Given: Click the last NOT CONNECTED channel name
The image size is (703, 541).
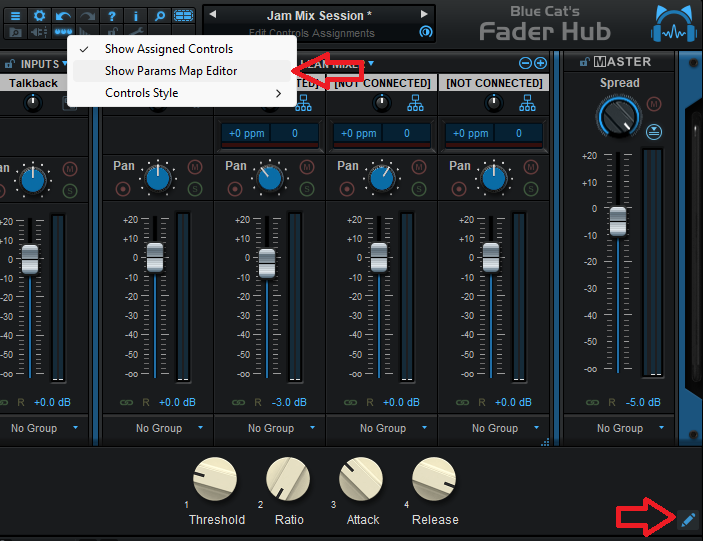Looking at the screenshot, I should coord(494,83).
